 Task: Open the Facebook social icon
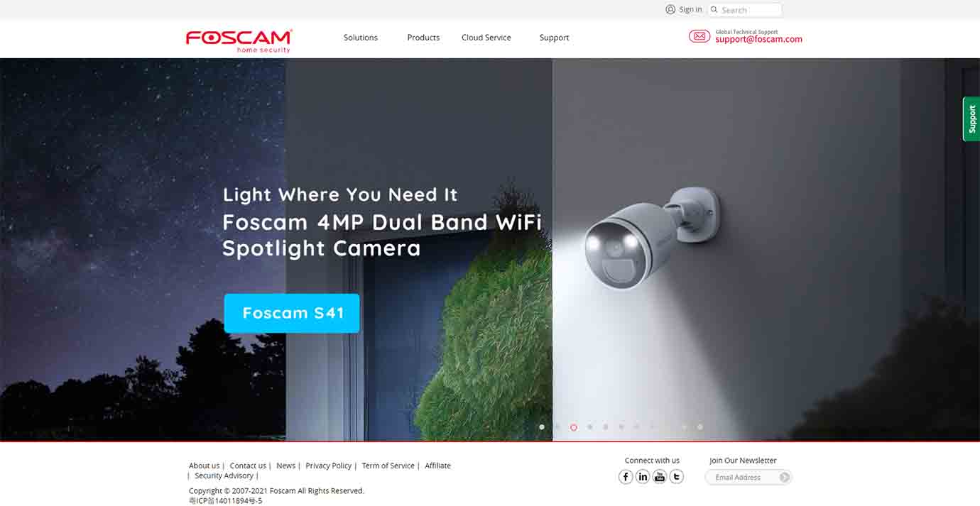(x=626, y=477)
